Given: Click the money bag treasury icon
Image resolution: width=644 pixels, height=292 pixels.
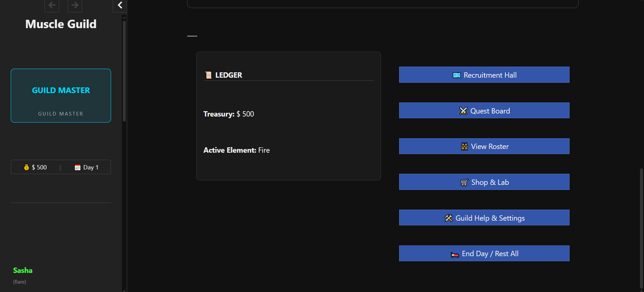Looking at the screenshot, I should click(26, 167).
